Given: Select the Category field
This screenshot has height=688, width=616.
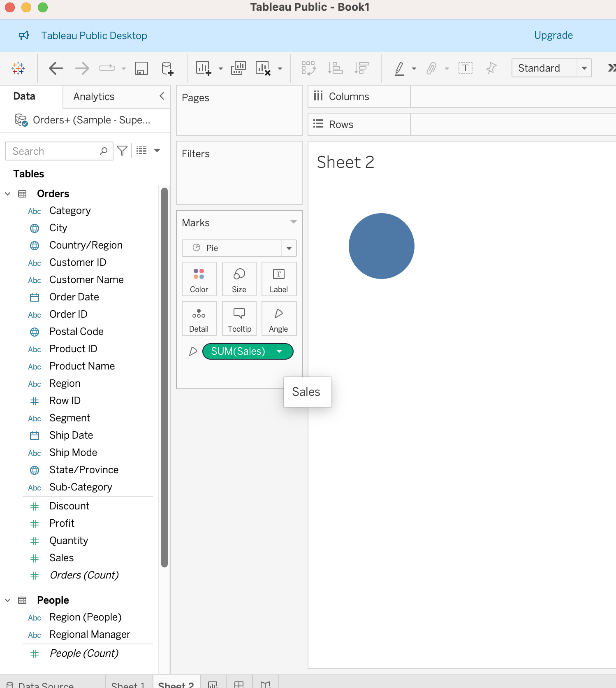Looking at the screenshot, I should click(x=70, y=211).
